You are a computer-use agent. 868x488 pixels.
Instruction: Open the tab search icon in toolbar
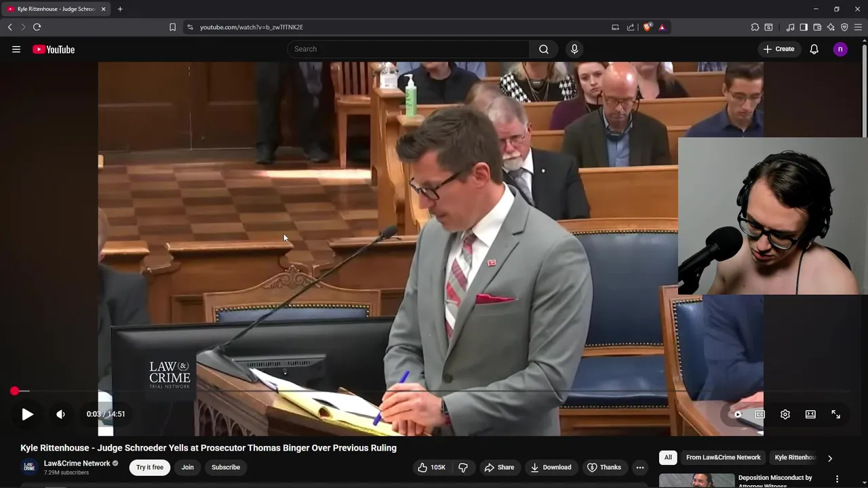(768, 27)
